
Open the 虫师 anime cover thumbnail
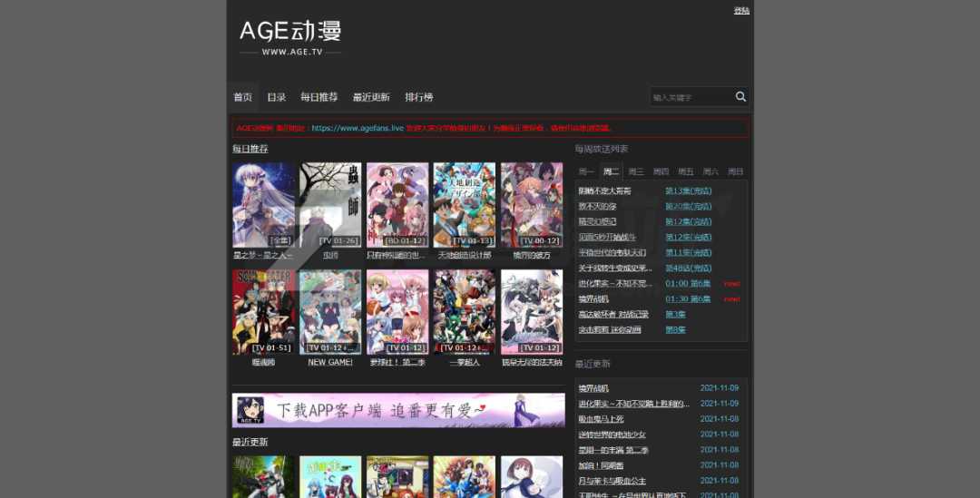pos(330,204)
